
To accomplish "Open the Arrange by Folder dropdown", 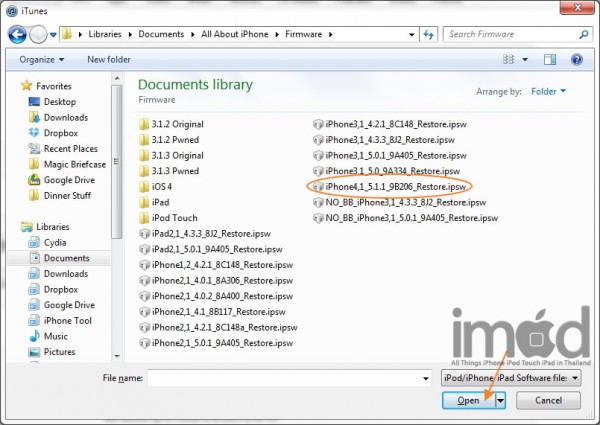I will tap(548, 91).
